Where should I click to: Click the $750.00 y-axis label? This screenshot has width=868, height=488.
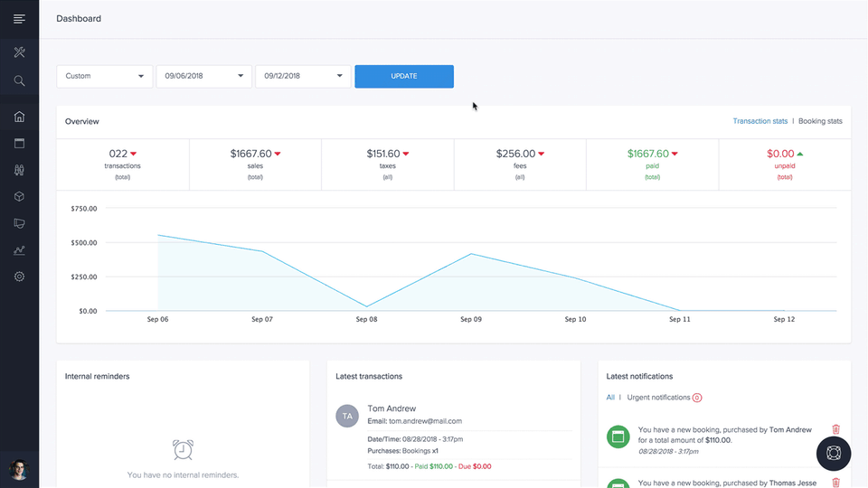(x=83, y=209)
